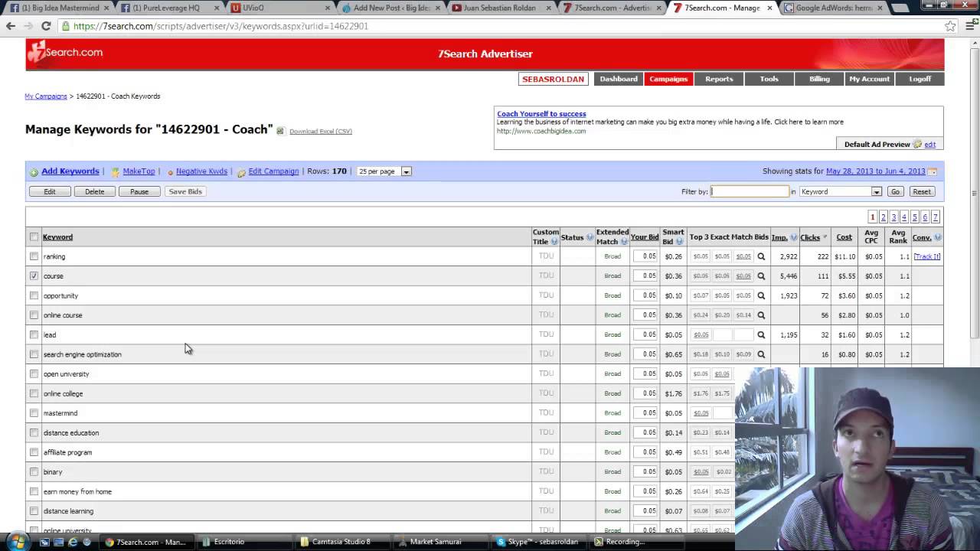Open the Windows Start button

(x=17, y=542)
